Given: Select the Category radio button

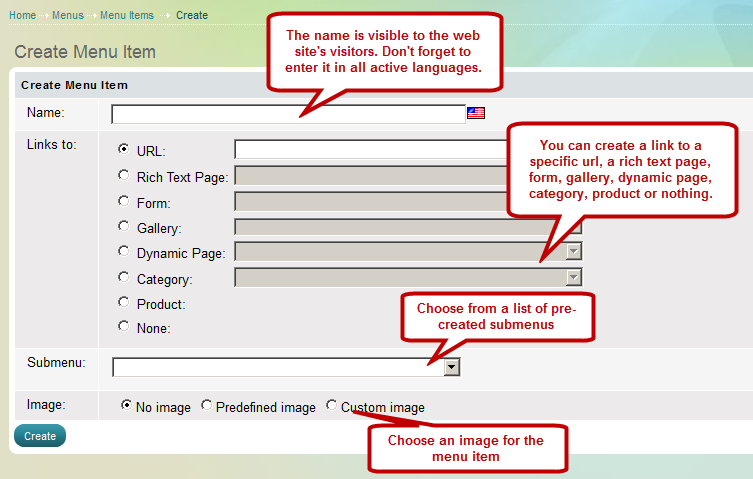Looking at the screenshot, I should [124, 277].
